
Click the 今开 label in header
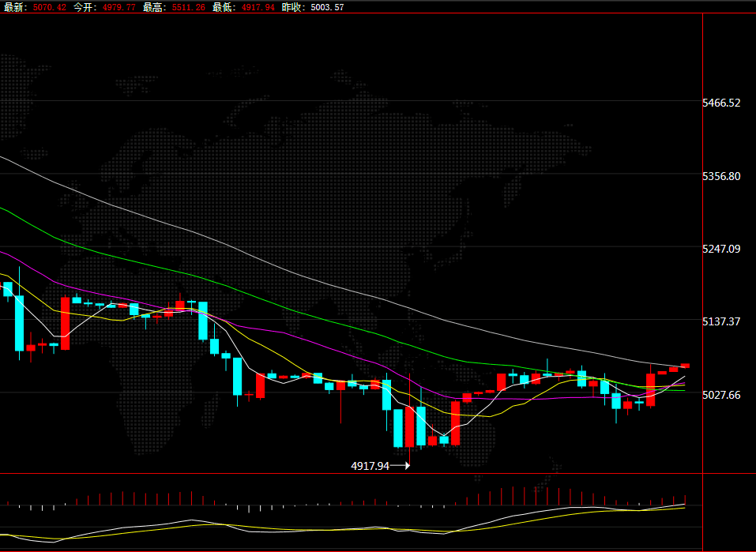pos(85,7)
